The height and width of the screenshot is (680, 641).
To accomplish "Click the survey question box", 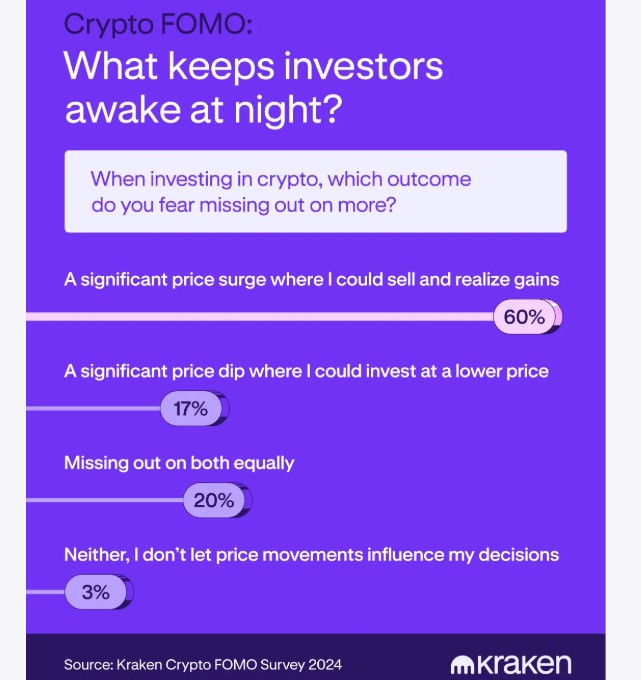I will pyautogui.click(x=315, y=191).
